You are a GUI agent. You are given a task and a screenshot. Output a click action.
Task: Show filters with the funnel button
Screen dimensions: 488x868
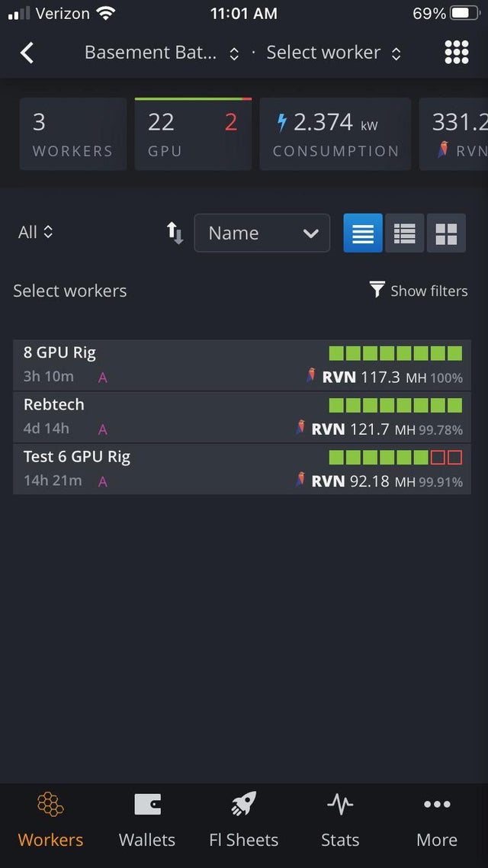(x=419, y=290)
